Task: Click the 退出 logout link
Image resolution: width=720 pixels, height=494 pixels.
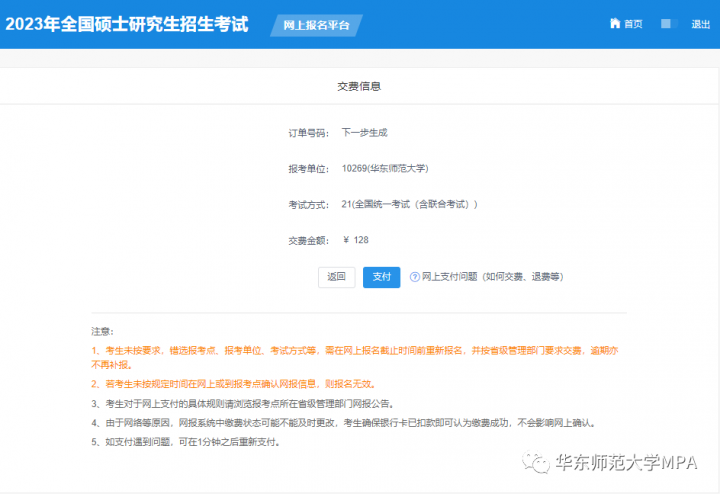Action: pos(701,24)
